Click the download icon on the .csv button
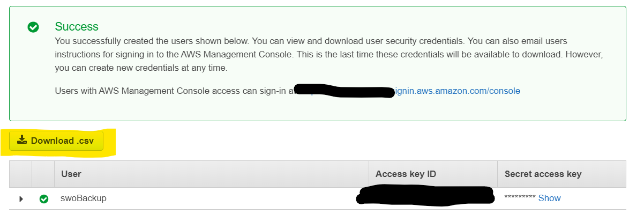644x221 pixels. (21, 141)
